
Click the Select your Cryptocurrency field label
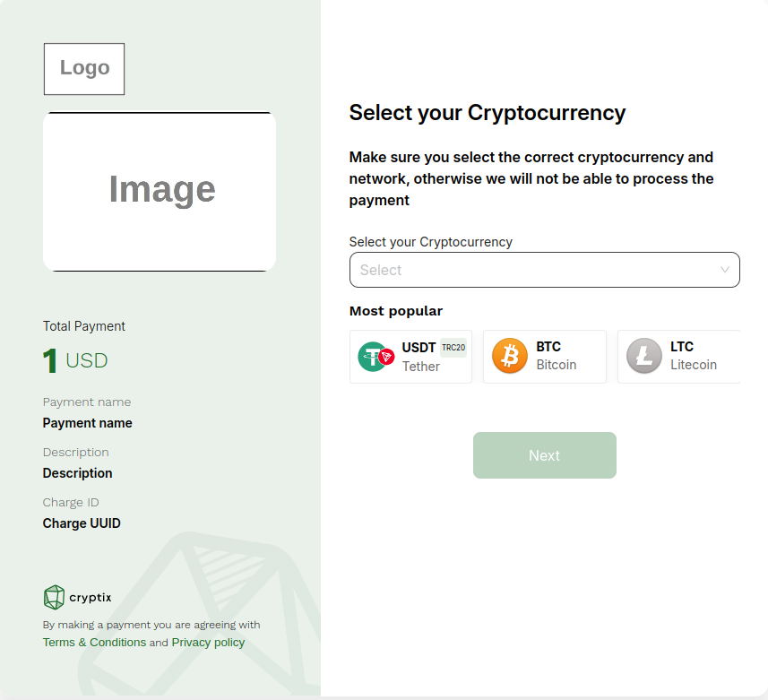[x=430, y=242]
